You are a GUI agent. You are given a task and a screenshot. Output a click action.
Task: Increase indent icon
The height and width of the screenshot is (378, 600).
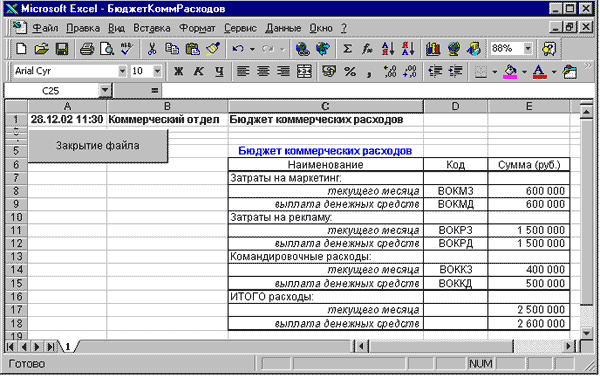(x=455, y=71)
